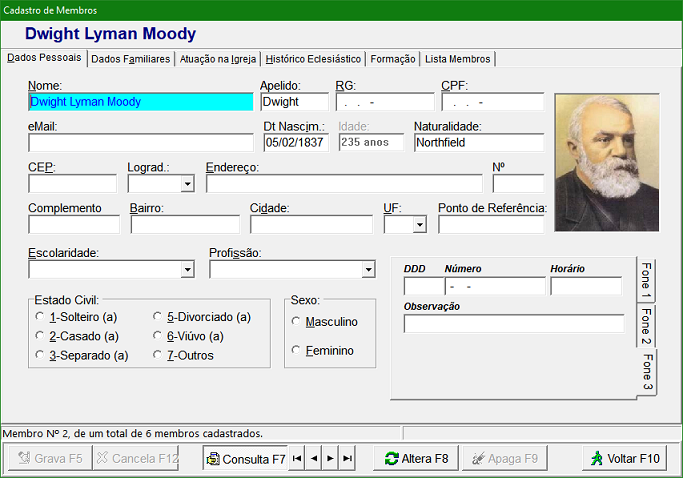Click the Nome input field

coord(141,102)
